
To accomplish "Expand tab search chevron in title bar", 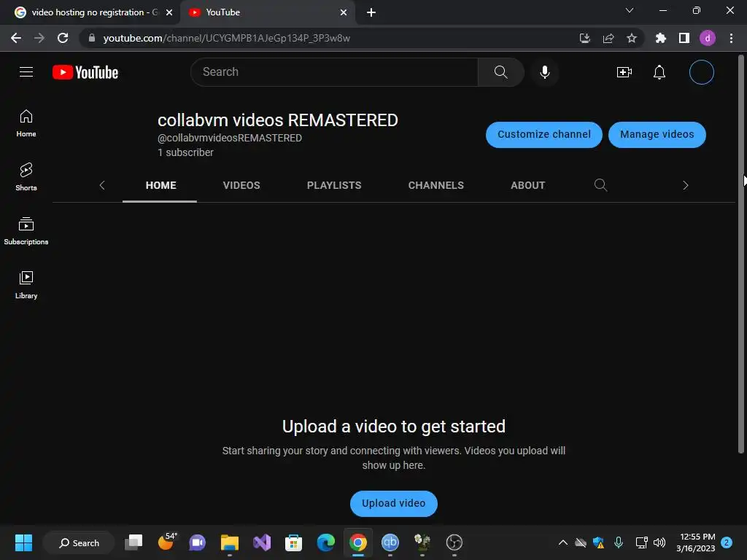I will 630,10.
